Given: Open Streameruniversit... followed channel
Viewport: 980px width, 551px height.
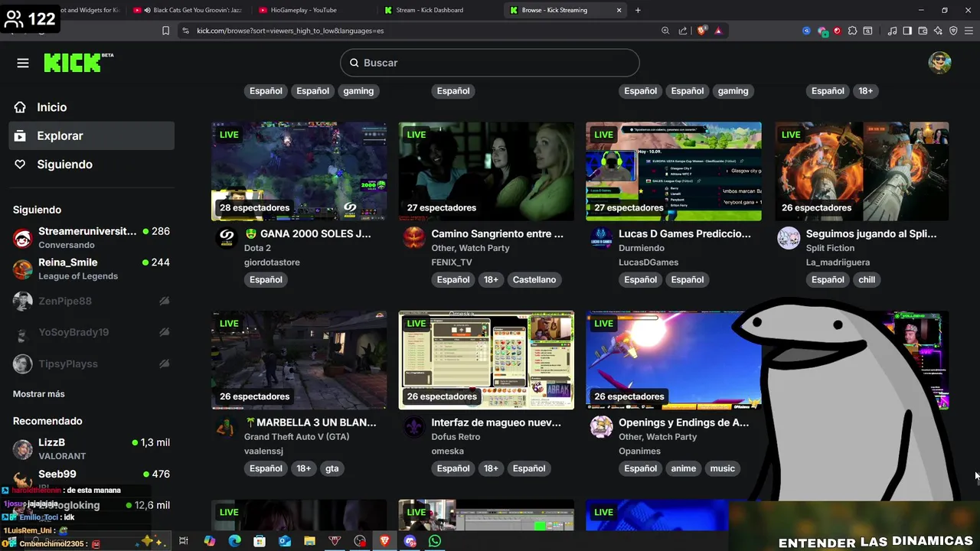Looking at the screenshot, I should [92, 237].
